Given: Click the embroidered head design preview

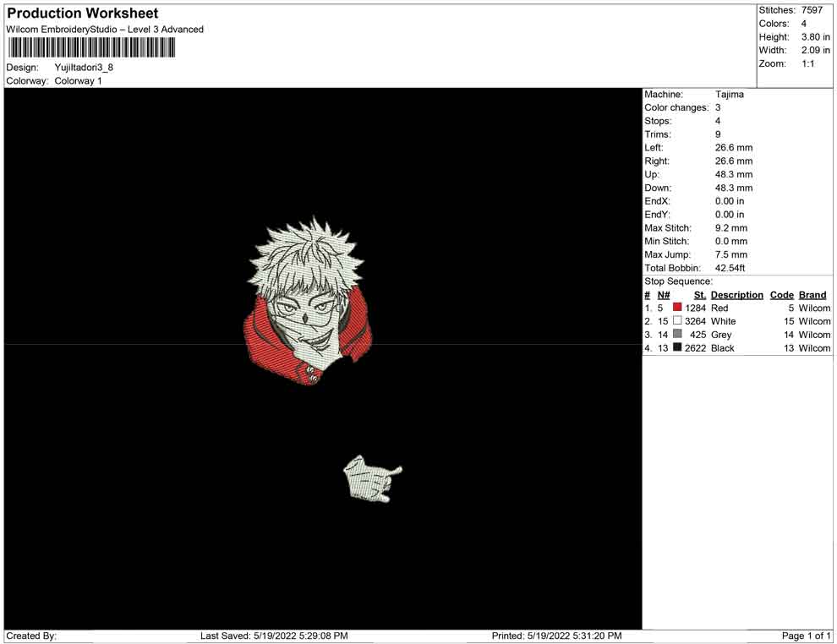Looking at the screenshot, I should tap(308, 301).
